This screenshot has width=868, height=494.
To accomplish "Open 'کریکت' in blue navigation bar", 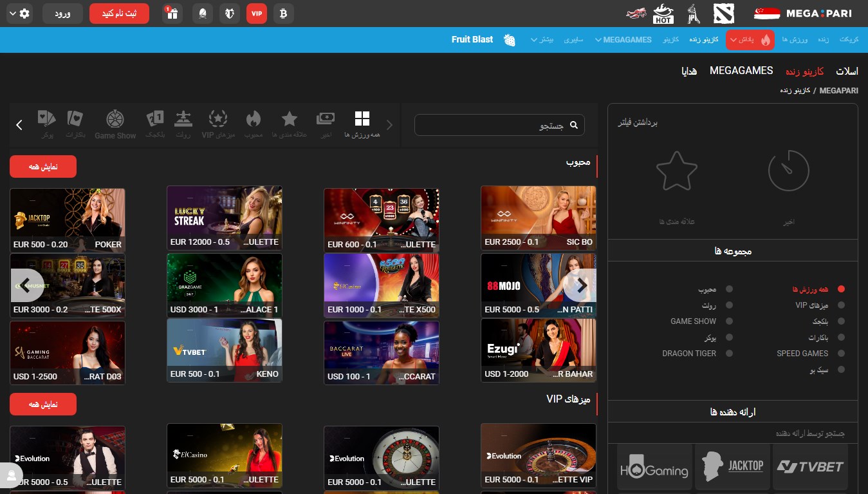I will click(x=849, y=40).
